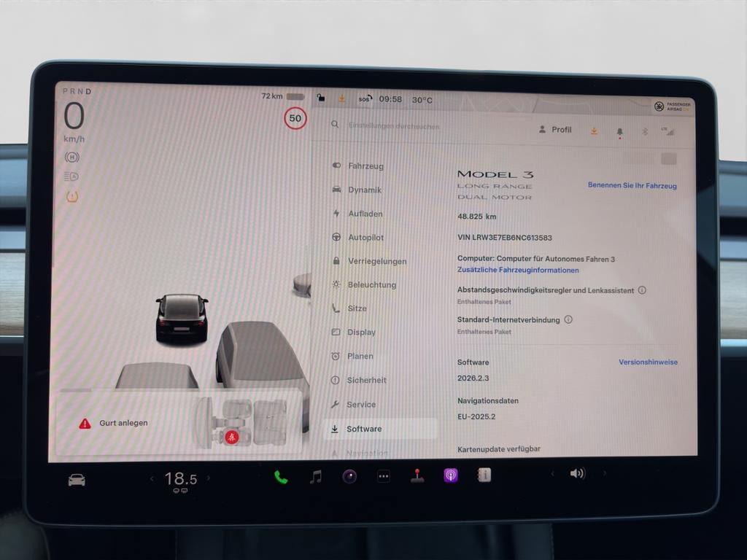The image size is (747, 560).
Task: Tap info icon next to Abstandsgeschwindigkeitsregler
Action: (642, 290)
